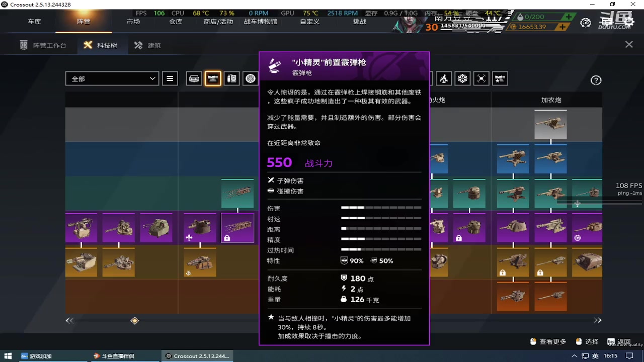Select the wheel movement category filter icon

250,78
